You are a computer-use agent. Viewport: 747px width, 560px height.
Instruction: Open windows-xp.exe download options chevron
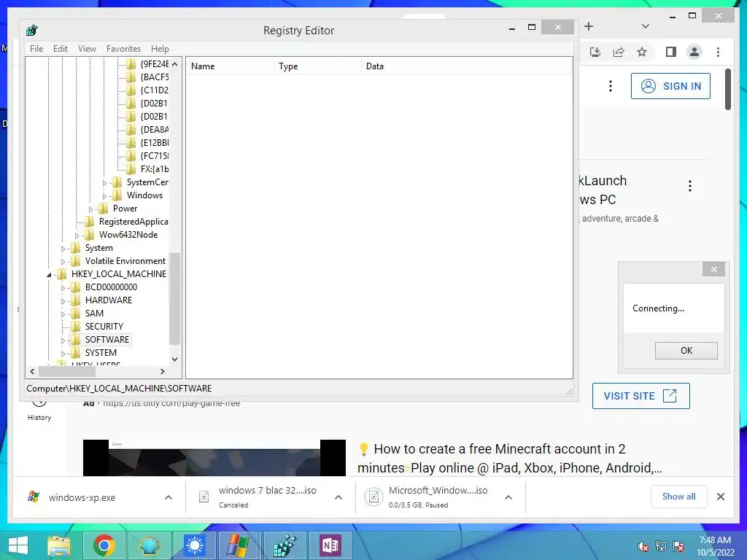coord(169,497)
